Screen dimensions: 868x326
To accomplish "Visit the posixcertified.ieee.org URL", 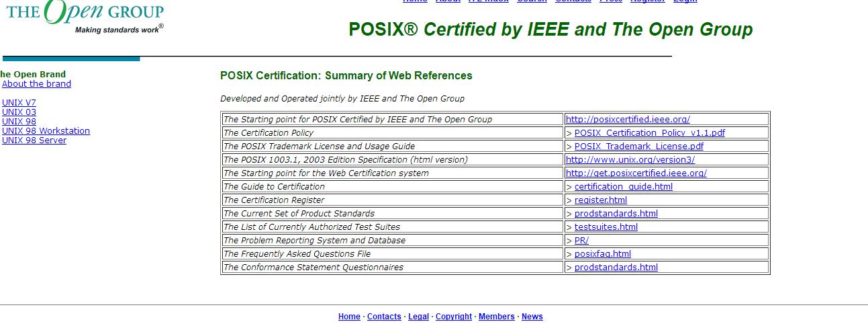I will (628, 120).
